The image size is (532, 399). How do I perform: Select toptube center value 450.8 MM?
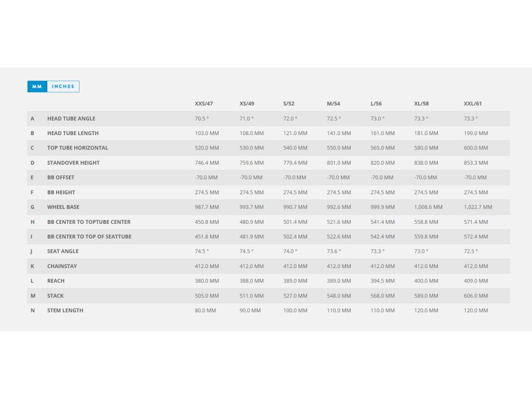207,222
